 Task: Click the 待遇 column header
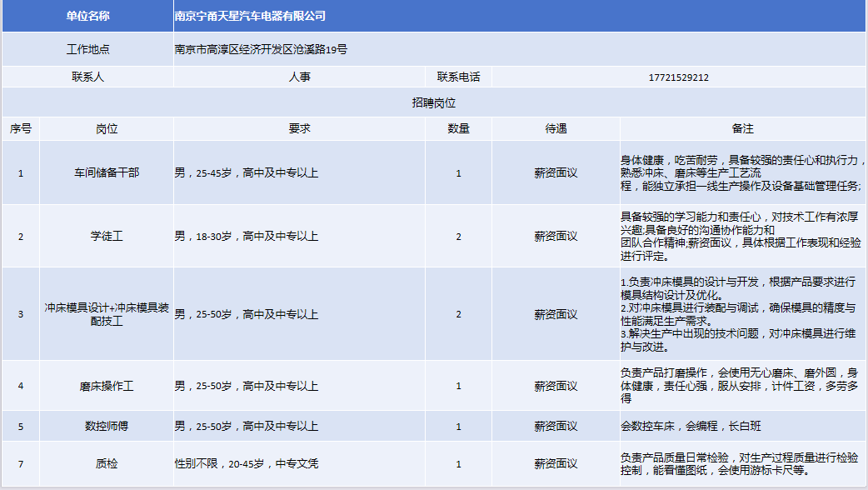pyautogui.click(x=556, y=129)
